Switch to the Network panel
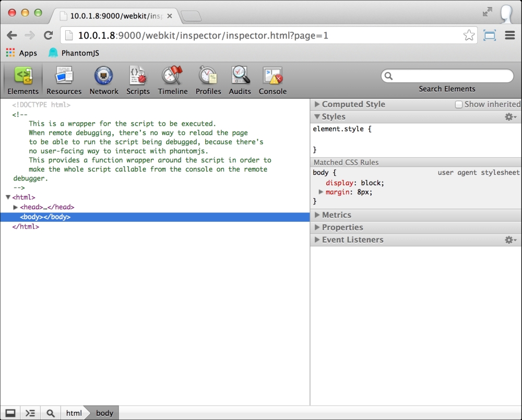This screenshot has height=420, width=522. pyautogui.click(x=103, y=81)
